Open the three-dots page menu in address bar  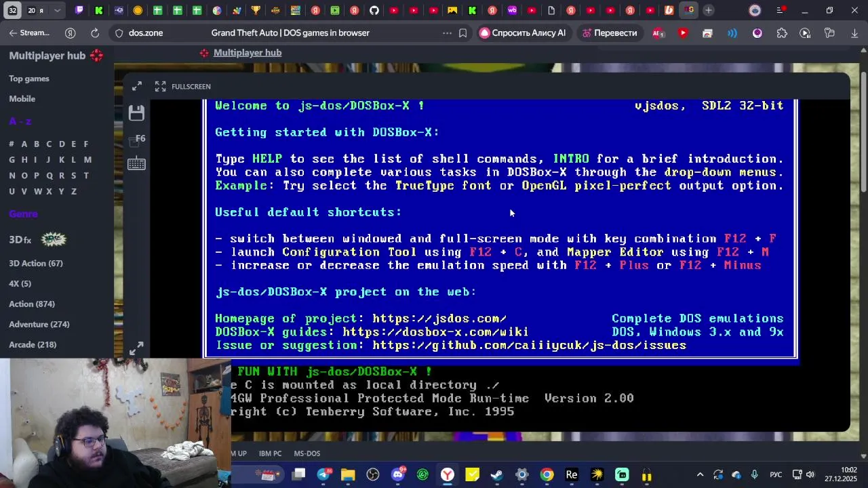pyautogui.click(x=447, y=33)
